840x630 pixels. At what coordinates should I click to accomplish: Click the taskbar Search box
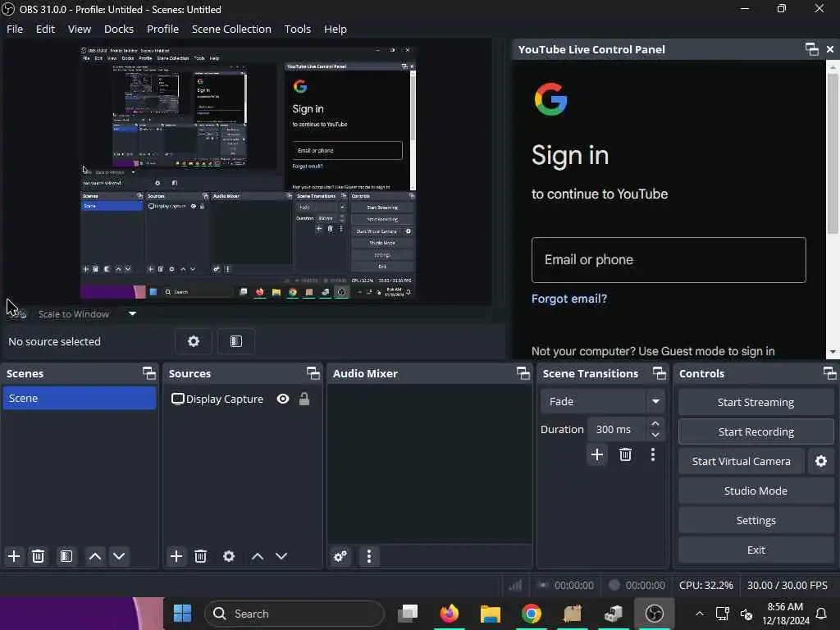coord(294,614)
